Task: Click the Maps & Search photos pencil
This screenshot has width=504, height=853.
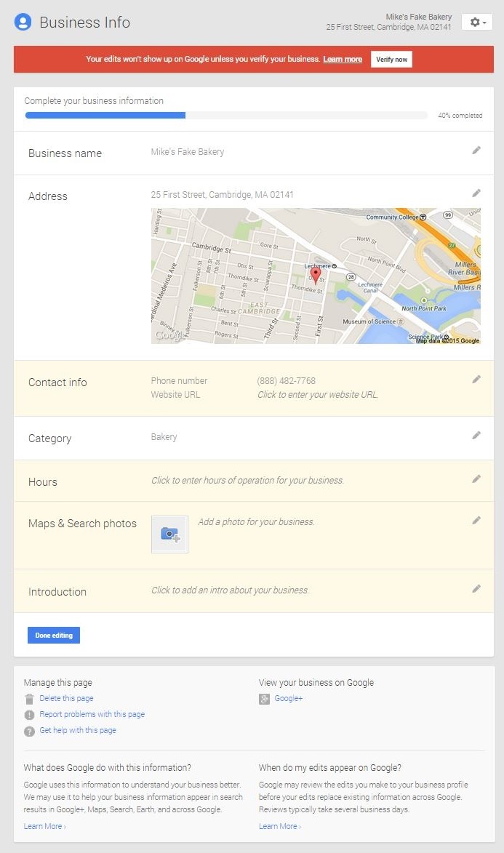Action: click(x=476, y=521)
